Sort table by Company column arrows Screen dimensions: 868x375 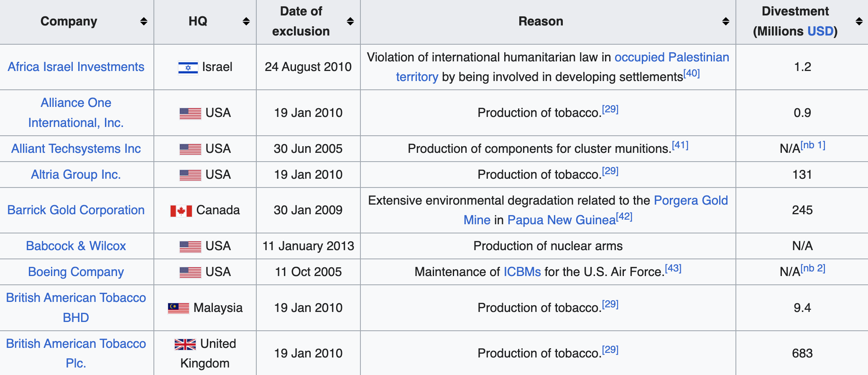coord(144,21)
